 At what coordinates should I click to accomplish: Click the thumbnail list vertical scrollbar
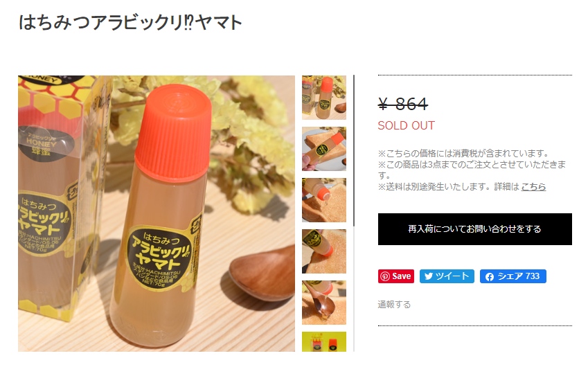click(x=354, y=214)
